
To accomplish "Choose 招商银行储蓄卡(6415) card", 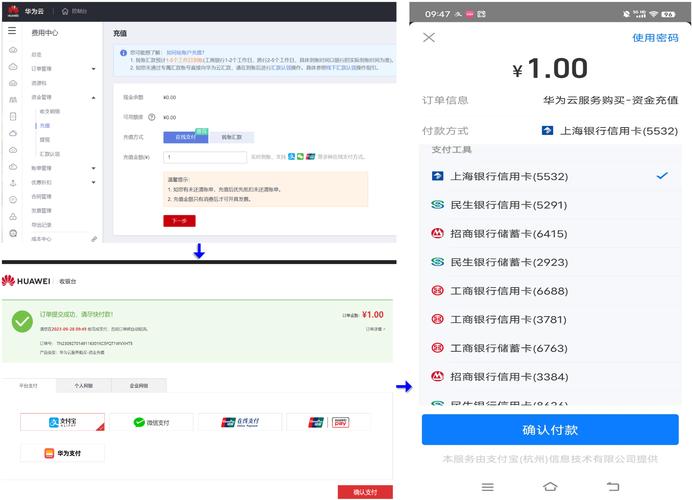I will click(550, 233).
